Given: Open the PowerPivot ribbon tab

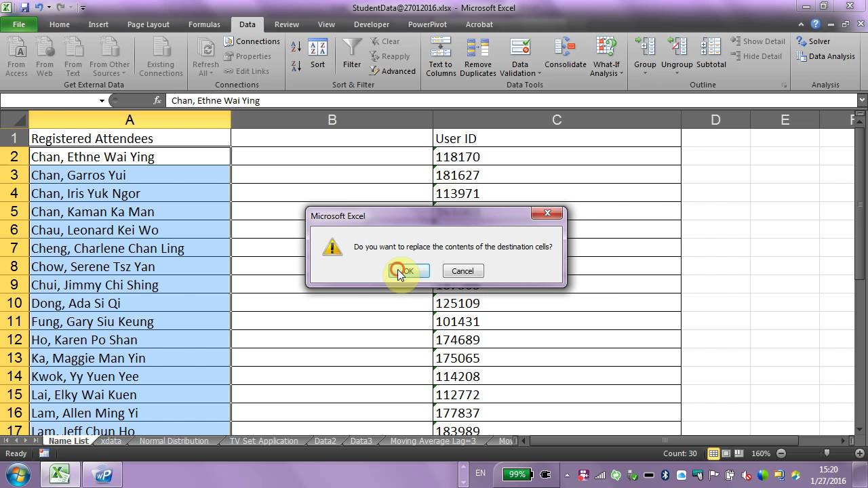Looking at the screenshot, I should (427, 24).
